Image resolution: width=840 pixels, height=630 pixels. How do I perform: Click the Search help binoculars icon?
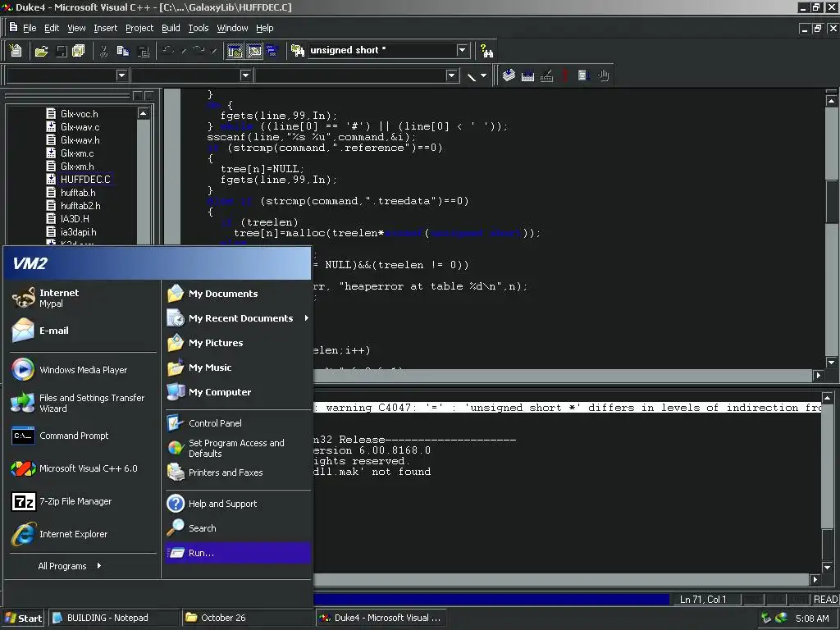click(486, 51)
